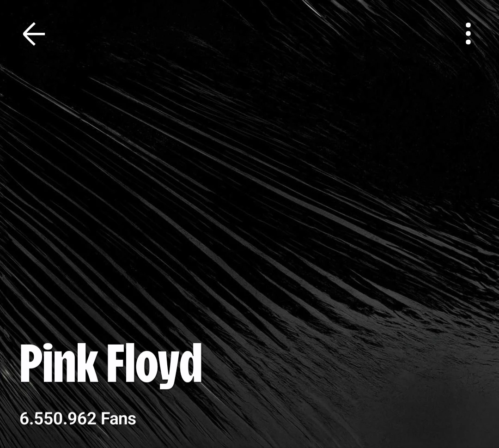499x448 pixels.
Task: Return to previous screen via back arrow
Action: point(34,34)
